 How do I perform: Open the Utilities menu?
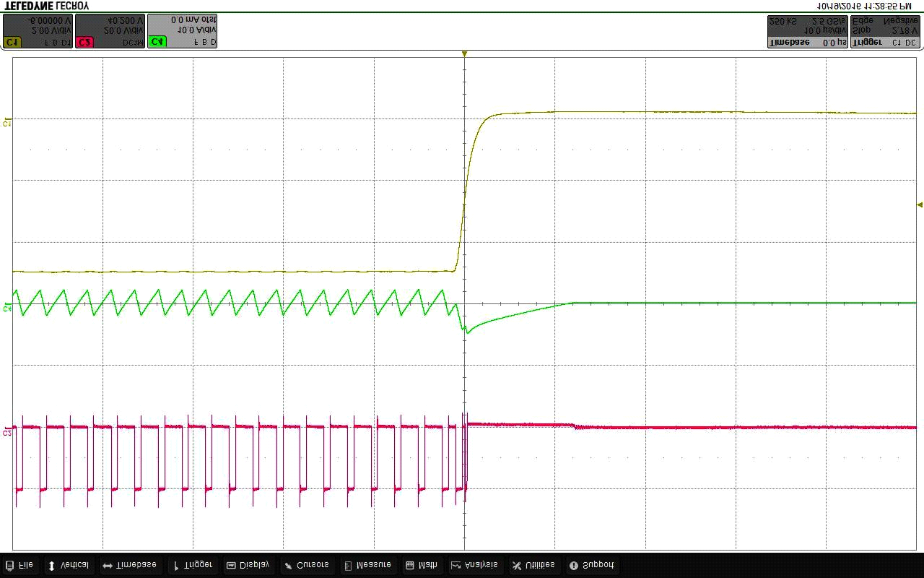(533, 565)
